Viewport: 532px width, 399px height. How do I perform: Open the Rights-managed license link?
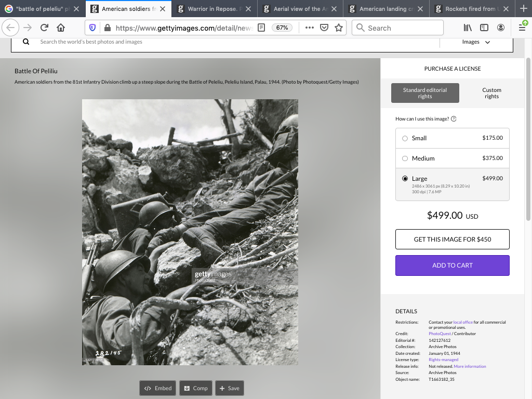443,360
